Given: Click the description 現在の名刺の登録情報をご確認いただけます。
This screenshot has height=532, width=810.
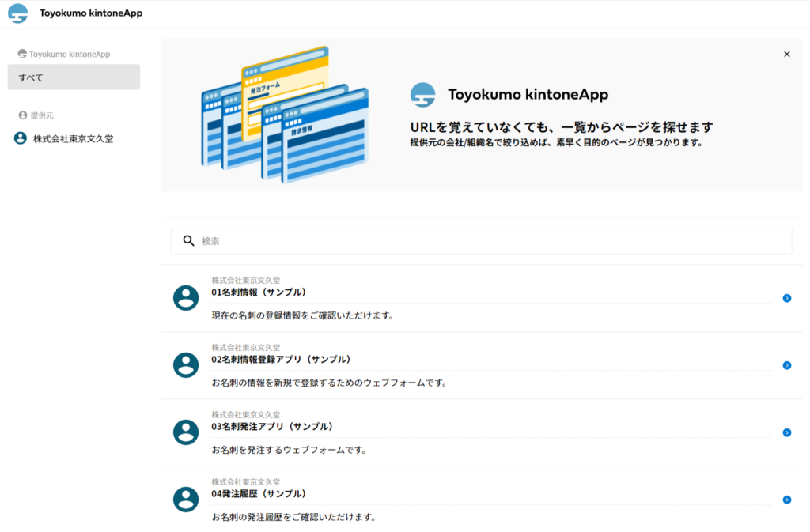Looking at the screenshot, I should [x=303, y=315].
